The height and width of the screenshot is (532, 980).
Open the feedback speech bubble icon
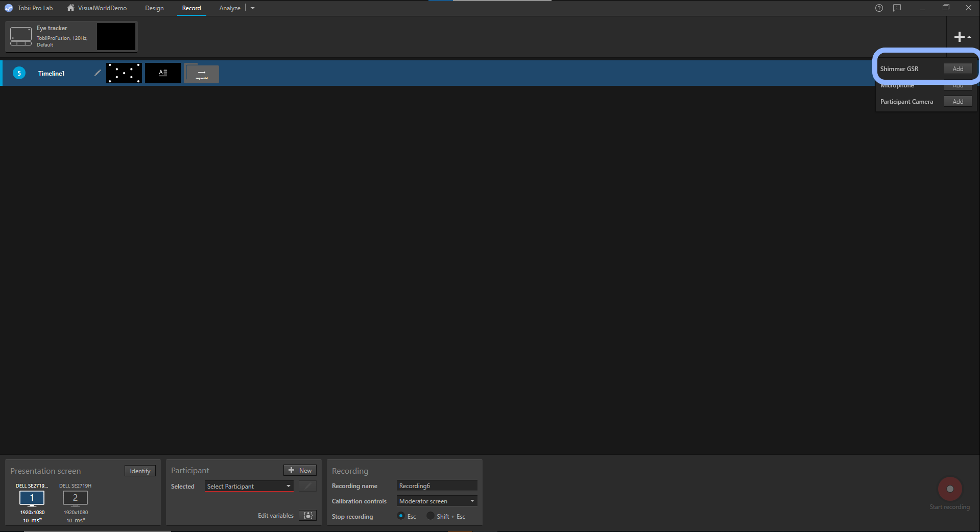coord(897,8)
